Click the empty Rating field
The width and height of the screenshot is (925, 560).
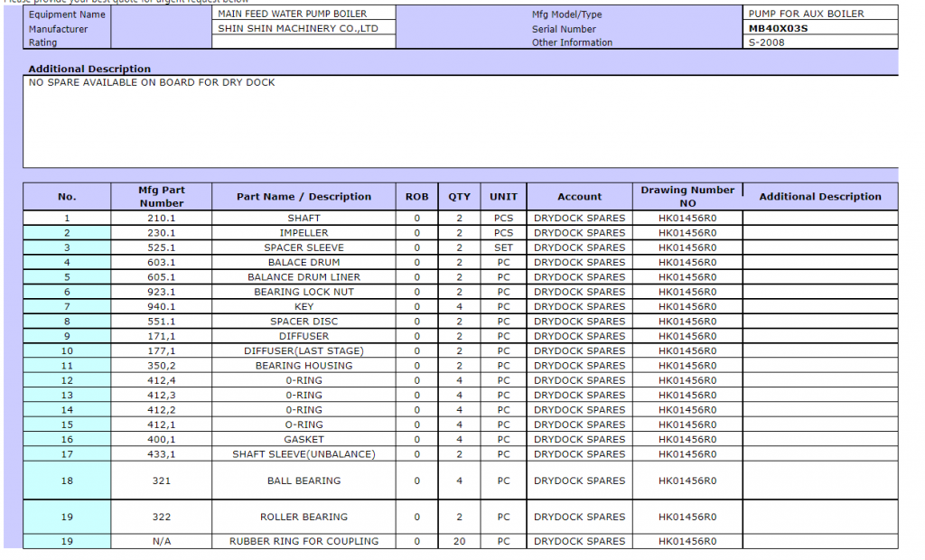tap(304, 42)
